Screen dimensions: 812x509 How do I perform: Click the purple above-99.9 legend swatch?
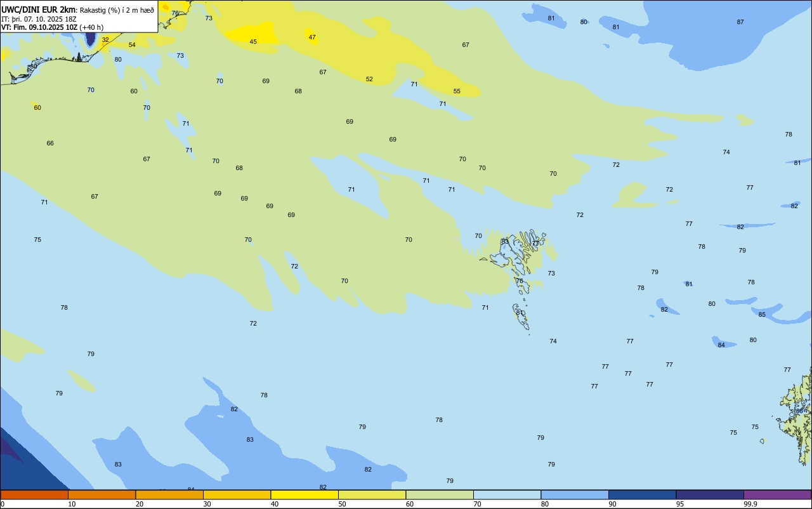pos(778,494)
